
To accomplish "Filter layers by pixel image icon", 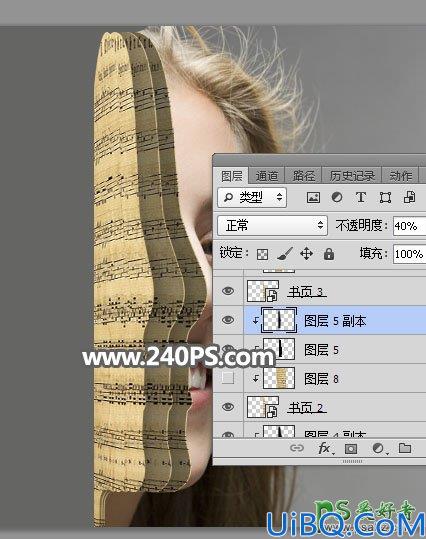I will [x=313, y=197].
